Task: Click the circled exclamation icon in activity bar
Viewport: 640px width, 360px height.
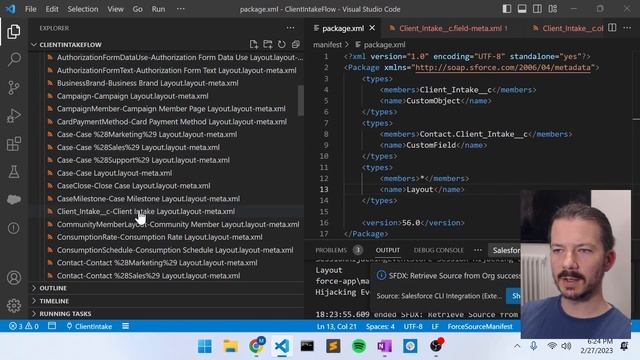Action: click(x=13, y=228)
